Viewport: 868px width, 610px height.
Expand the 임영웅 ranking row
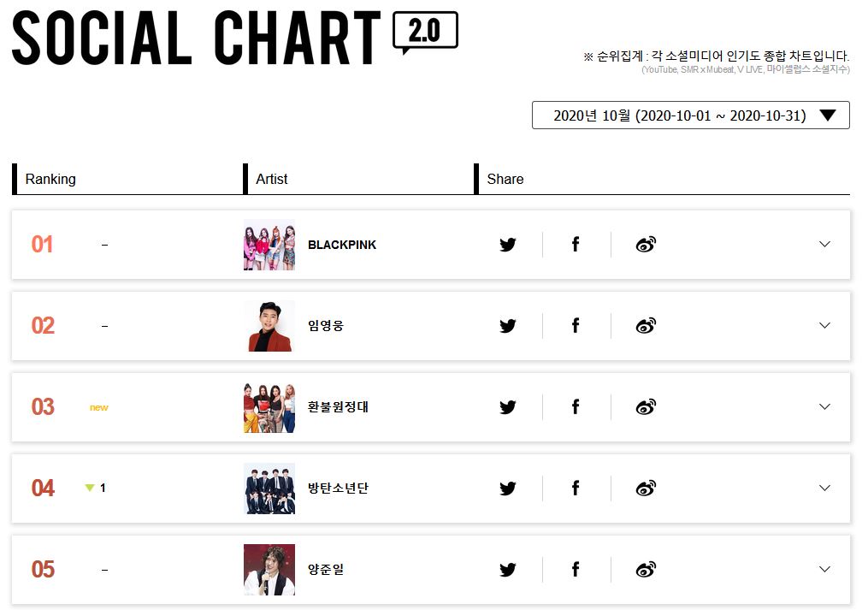(824, 326)
